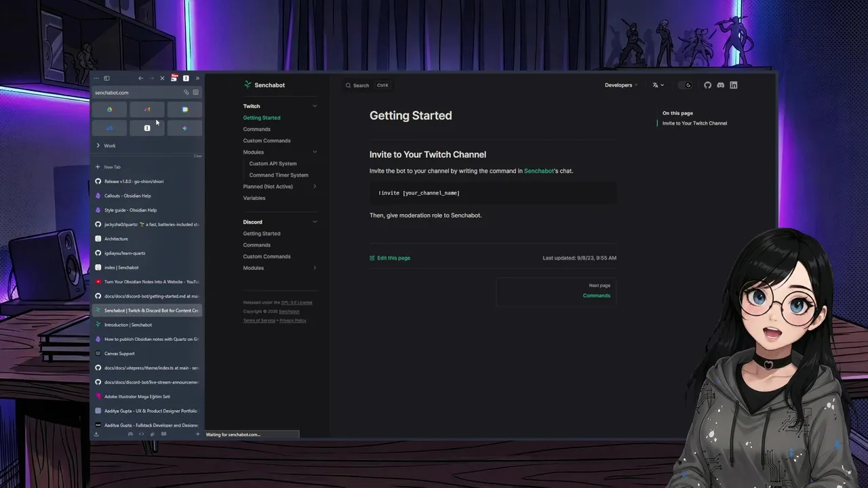Open the pinned Meta tab
Viewport: 868px width, 488px height.
point(110,127)
